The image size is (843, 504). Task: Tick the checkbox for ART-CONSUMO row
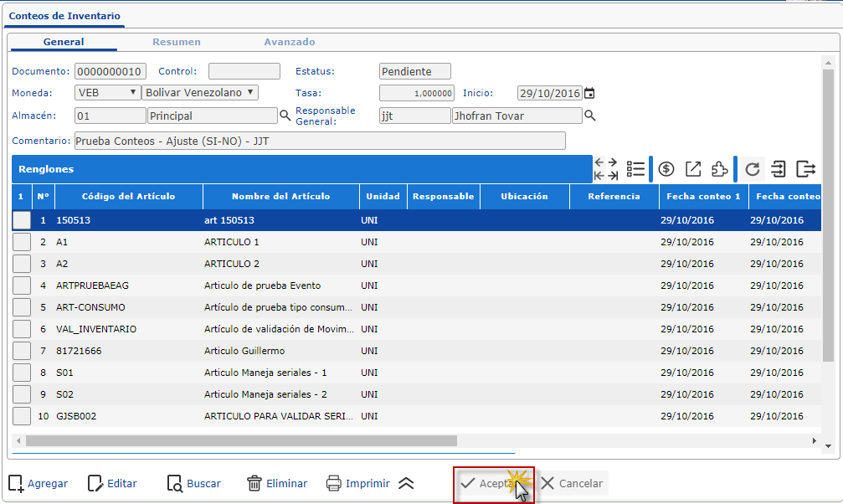tap(22, 307)
